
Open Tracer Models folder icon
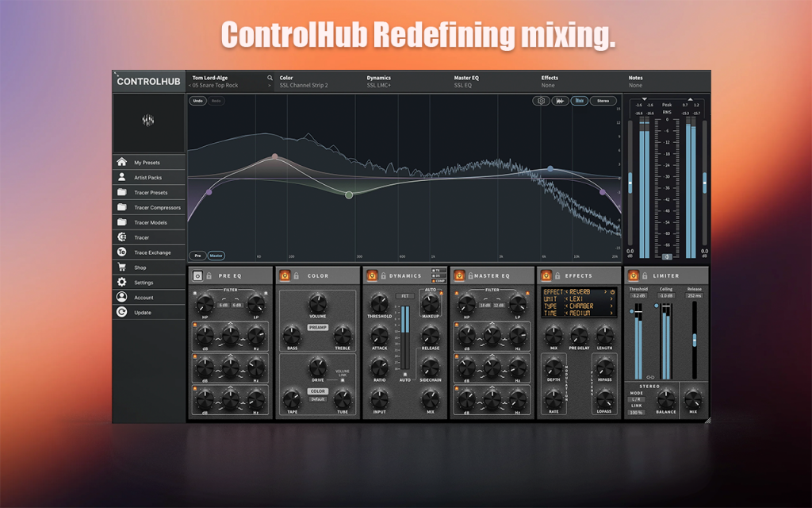point(121,222)
